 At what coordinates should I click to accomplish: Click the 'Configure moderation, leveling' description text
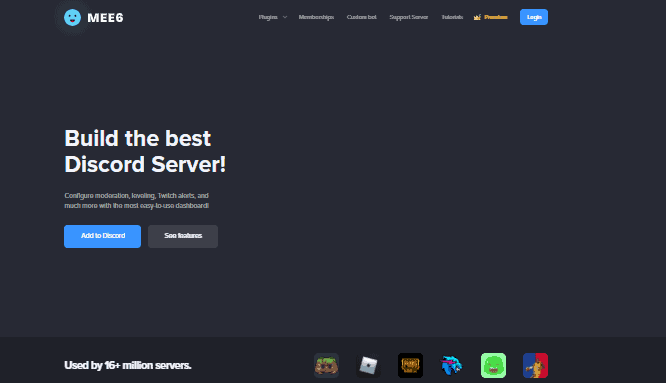[137, 200]
